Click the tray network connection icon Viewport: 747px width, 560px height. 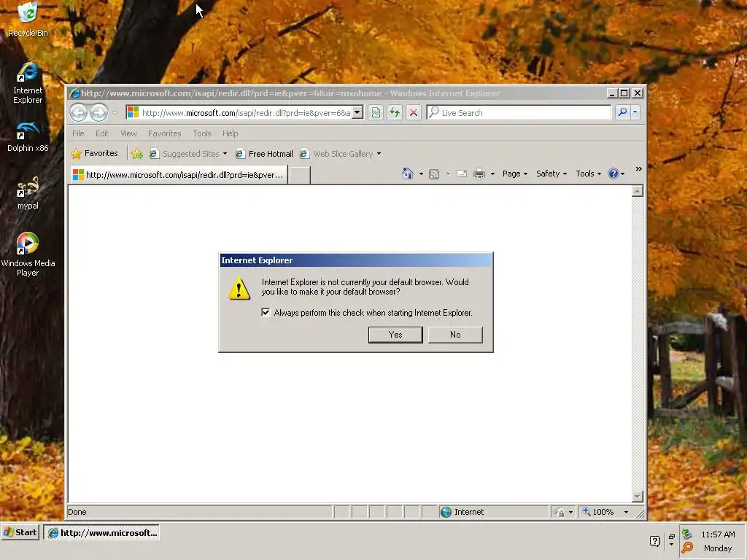[x=686, y=534]
